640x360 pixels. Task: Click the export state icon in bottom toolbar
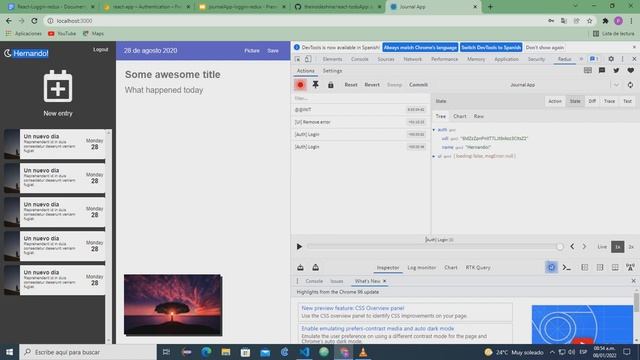tap(316, 268)
